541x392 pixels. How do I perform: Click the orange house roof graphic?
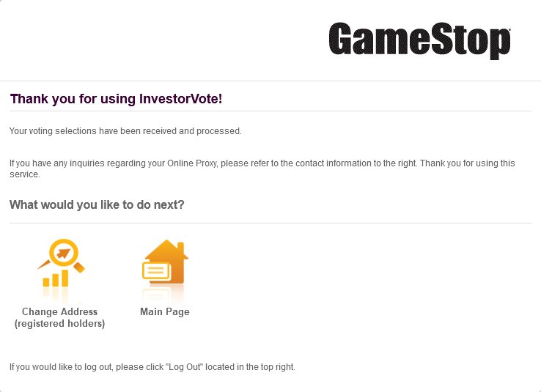pos(166,250)
